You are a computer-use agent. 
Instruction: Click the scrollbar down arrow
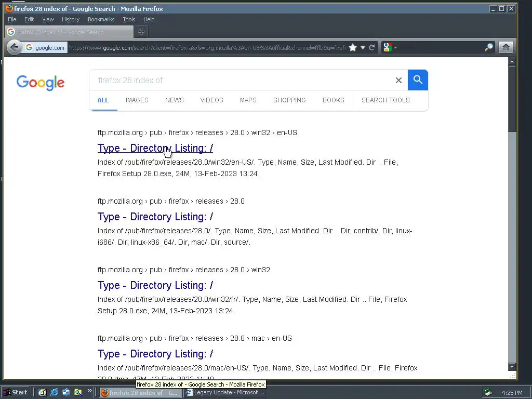click(512, 366)
